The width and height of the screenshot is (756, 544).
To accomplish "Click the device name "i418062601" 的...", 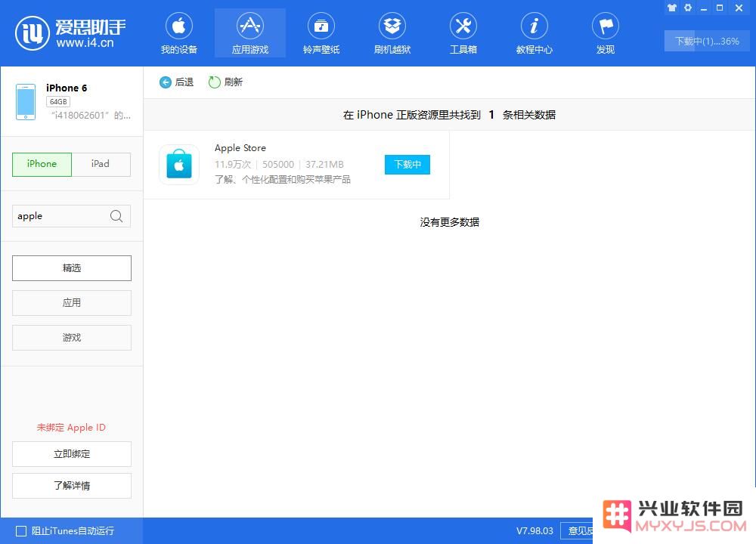I will tap(91, 115).
